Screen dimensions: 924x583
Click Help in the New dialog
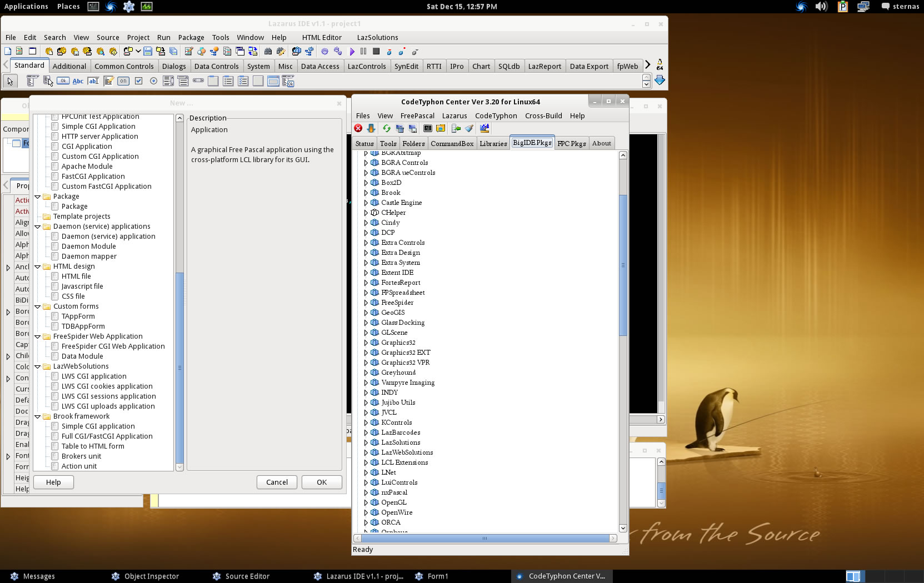tap(53, 482)
